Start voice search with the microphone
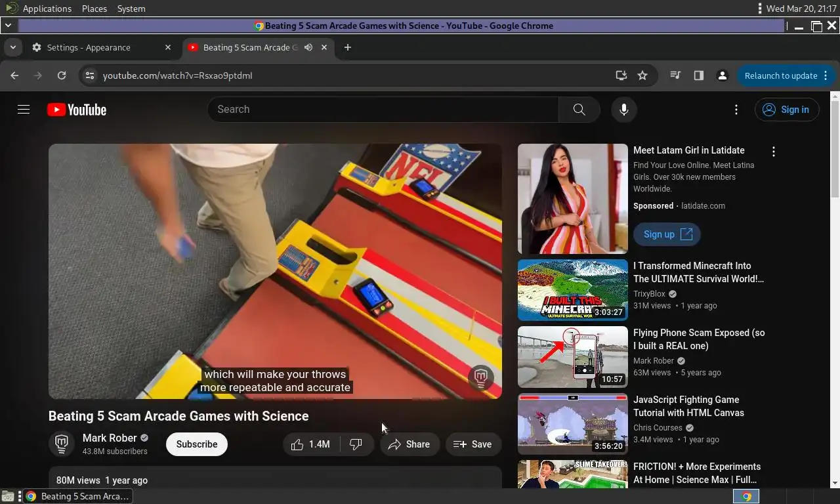The image size is (840, 504). pyautogui.click(x=624, y=110)
